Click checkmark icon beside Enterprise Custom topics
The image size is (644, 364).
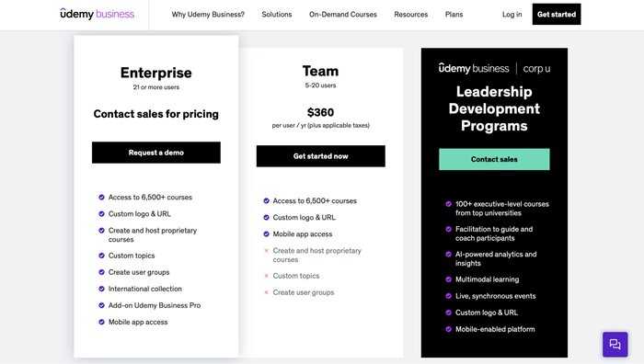101,256
